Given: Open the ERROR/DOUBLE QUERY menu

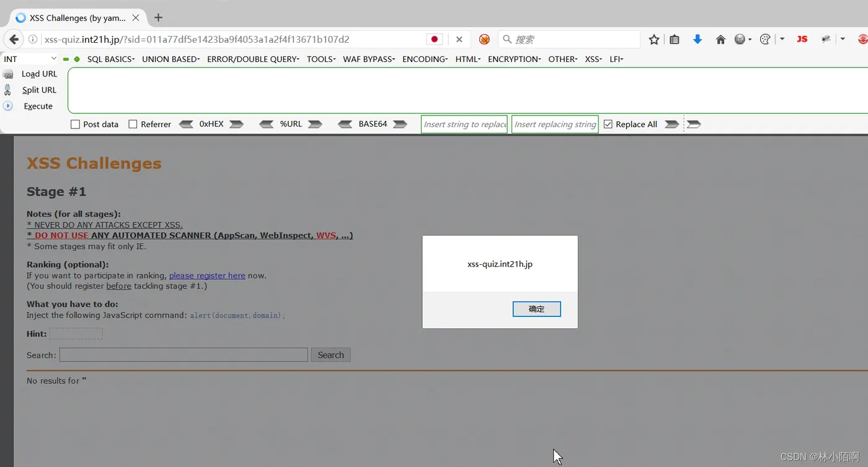Looking at the screenshot, I should (x=253, y=59).
